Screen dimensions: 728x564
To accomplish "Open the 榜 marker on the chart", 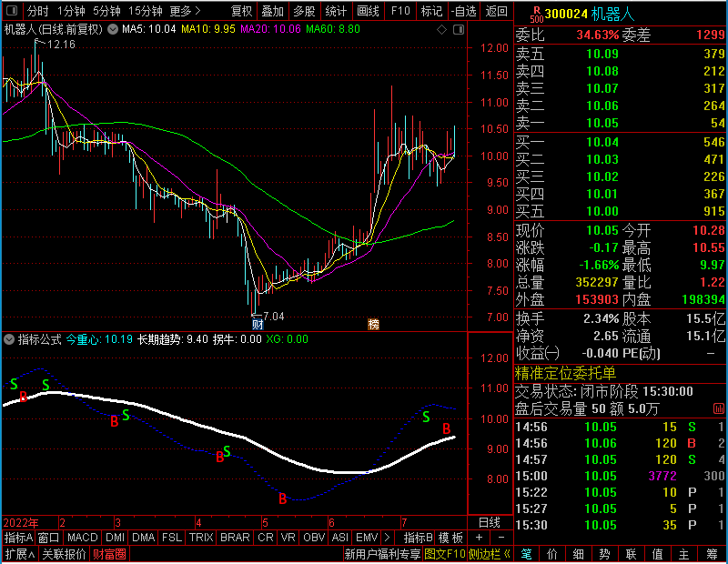I will coord(373,324).
